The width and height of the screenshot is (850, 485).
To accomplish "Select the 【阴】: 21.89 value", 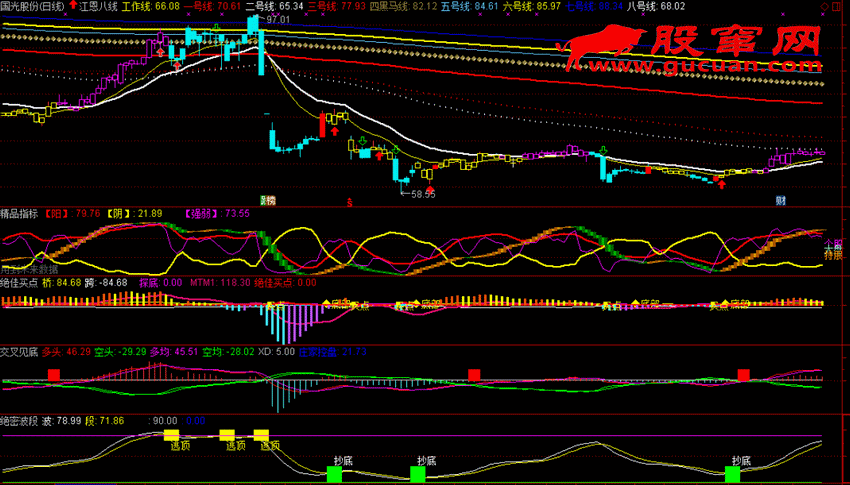I will [133, 214].
